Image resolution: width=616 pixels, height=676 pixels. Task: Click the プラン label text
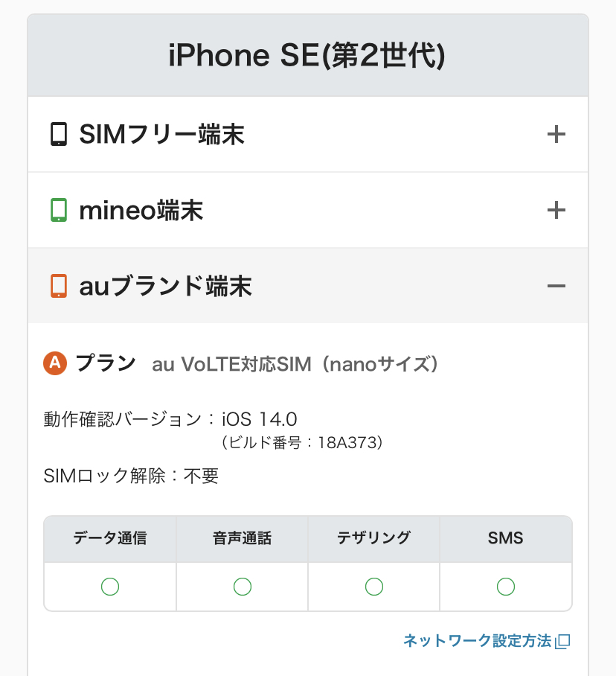[x=106, y=363]
